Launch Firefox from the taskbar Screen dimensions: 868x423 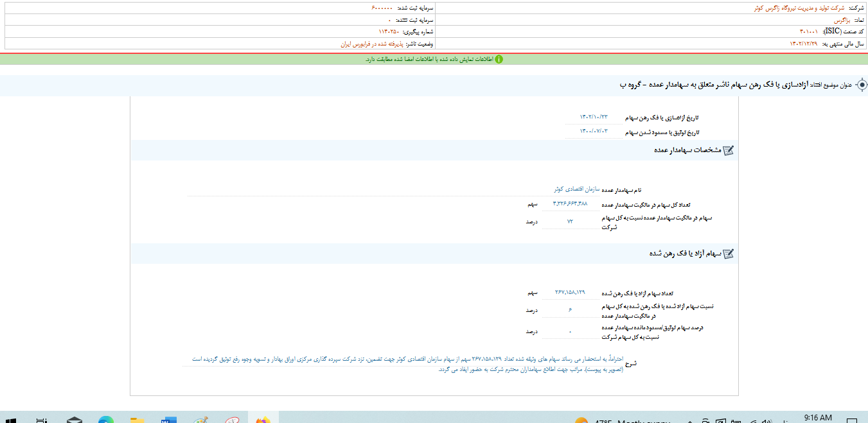pyautogui.click(x=263, y=419)
